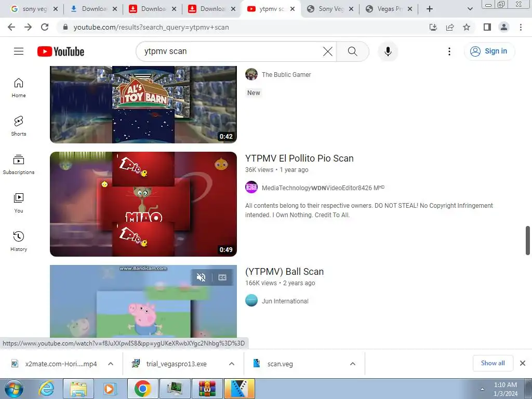
Task: Go back with the browser back arrow
Action: coord(11,27)
